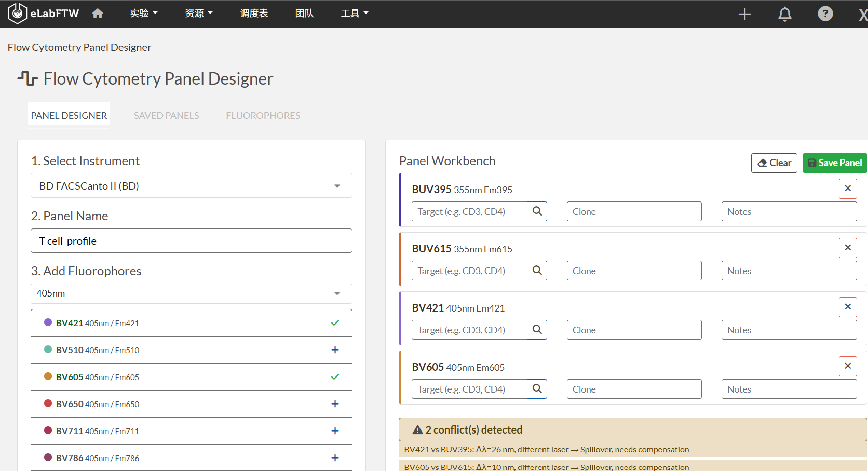Click the Clear button

click(774, 163)
